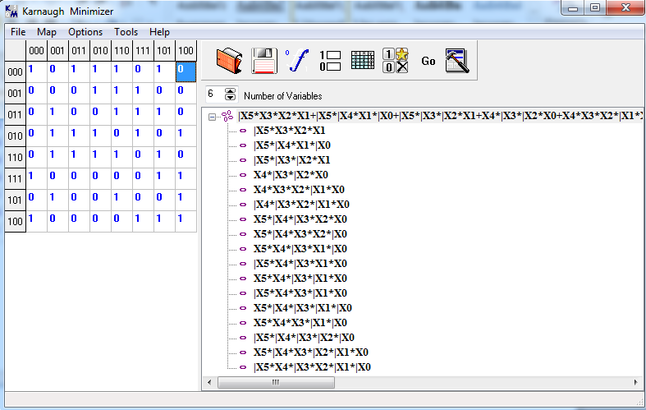Click map cell at row 011 column 001

tap(58, 115)
